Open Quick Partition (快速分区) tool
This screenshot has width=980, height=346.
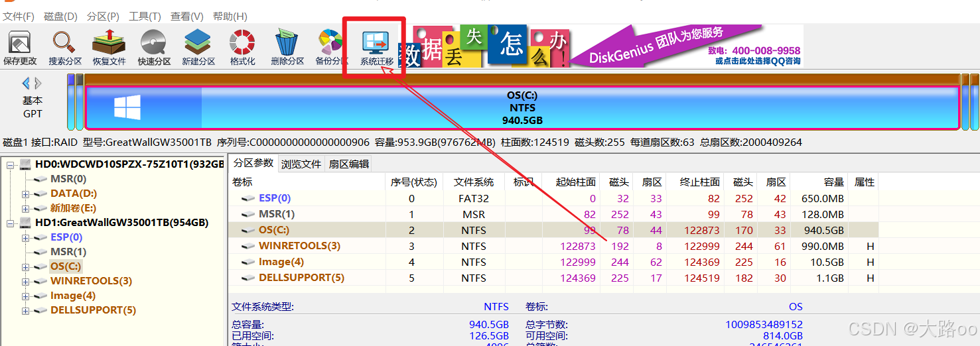coord(154,48)
